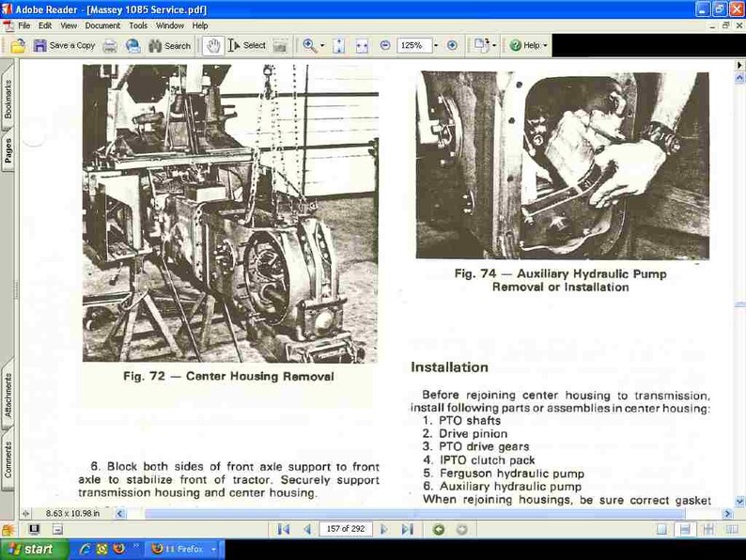Click horizontal scrollbar left arrow
Image resolution: width=746 pixels, height=560 pixels.
point(120,513)
